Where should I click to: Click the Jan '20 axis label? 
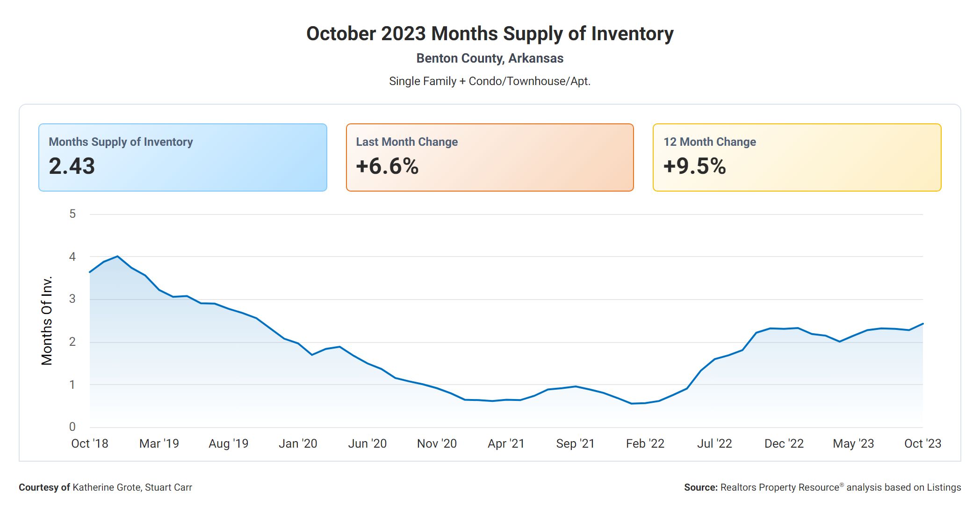coord(298,443)
